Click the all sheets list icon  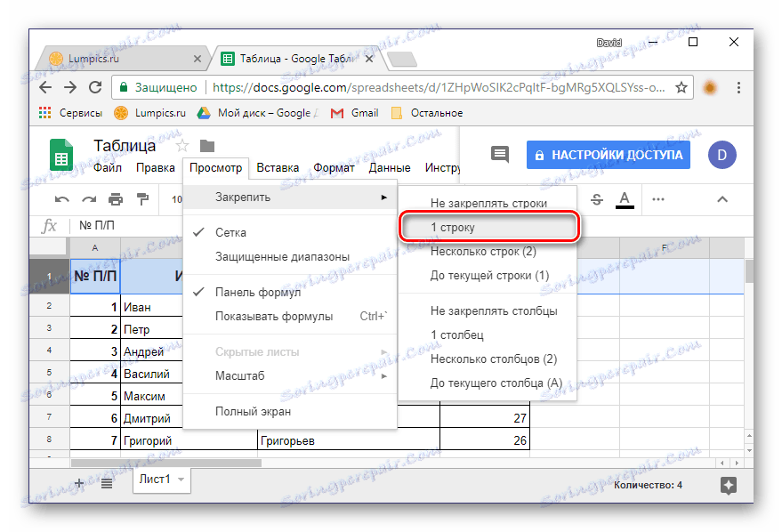pyautogui.click(x=108, y=483)
